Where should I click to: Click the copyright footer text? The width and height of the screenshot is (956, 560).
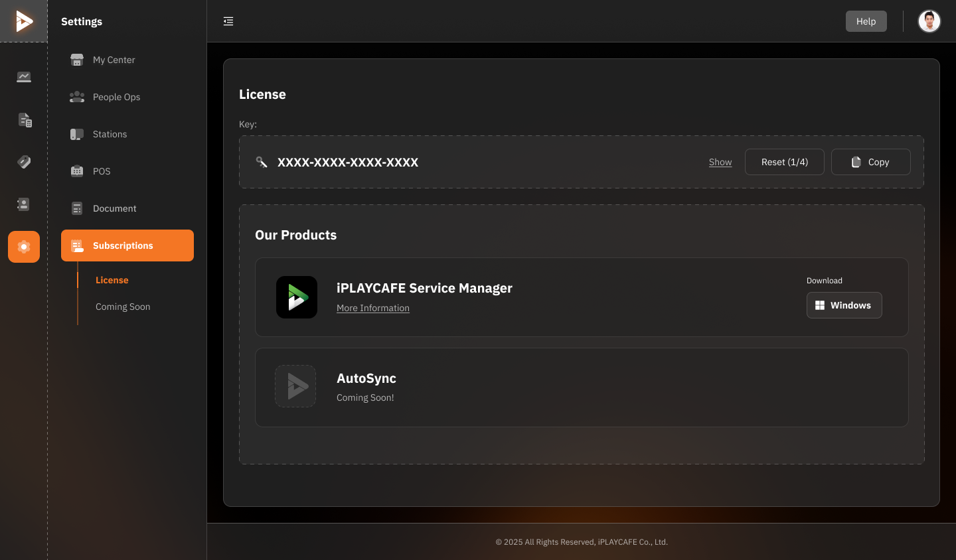click(x=582, y=542)
